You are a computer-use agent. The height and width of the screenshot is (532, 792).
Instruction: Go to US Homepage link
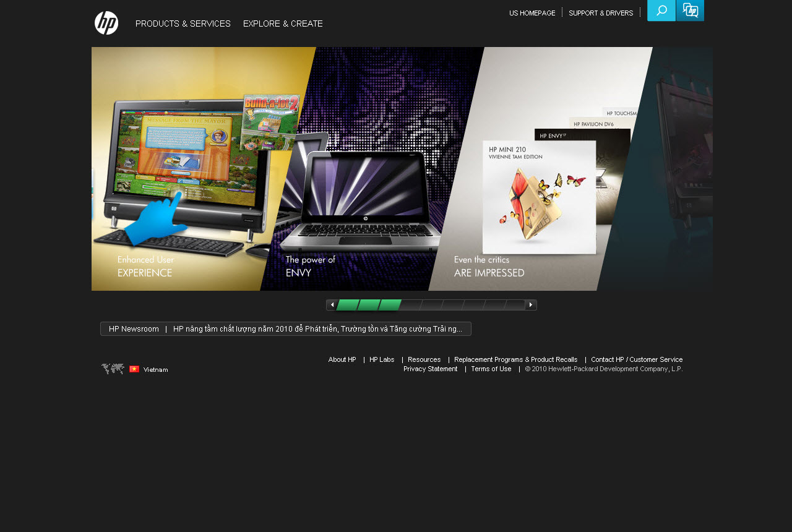point(532,13)
